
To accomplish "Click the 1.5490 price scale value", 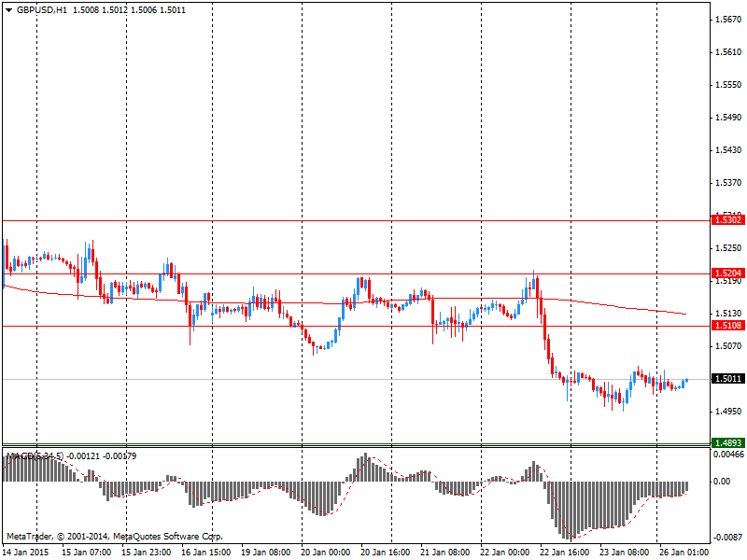I will pos(729,118).
